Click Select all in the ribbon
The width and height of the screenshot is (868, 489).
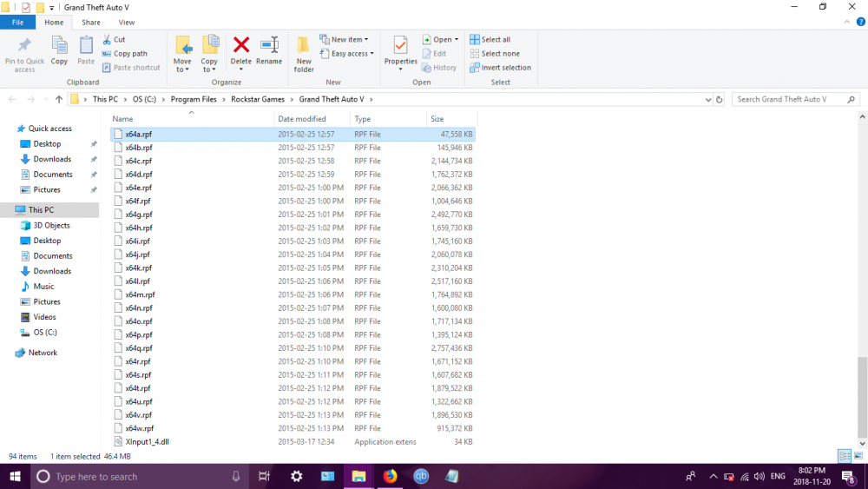490,39
